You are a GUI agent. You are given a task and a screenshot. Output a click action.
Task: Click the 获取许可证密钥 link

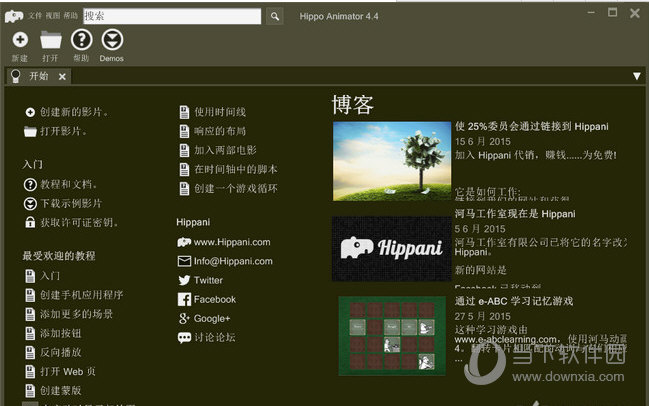(x=79, y=223)
